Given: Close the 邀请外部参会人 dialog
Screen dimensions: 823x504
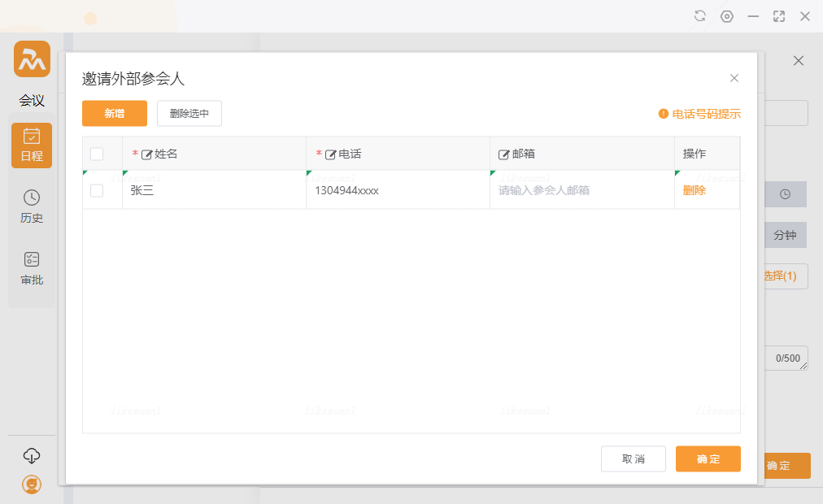Looking at the screenshot, I should point(734,78).
